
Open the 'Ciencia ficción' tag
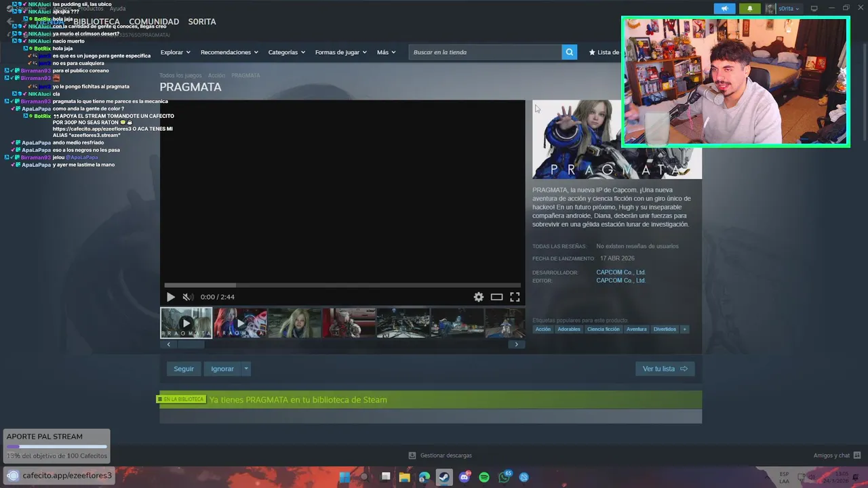(x=604, y=329)
